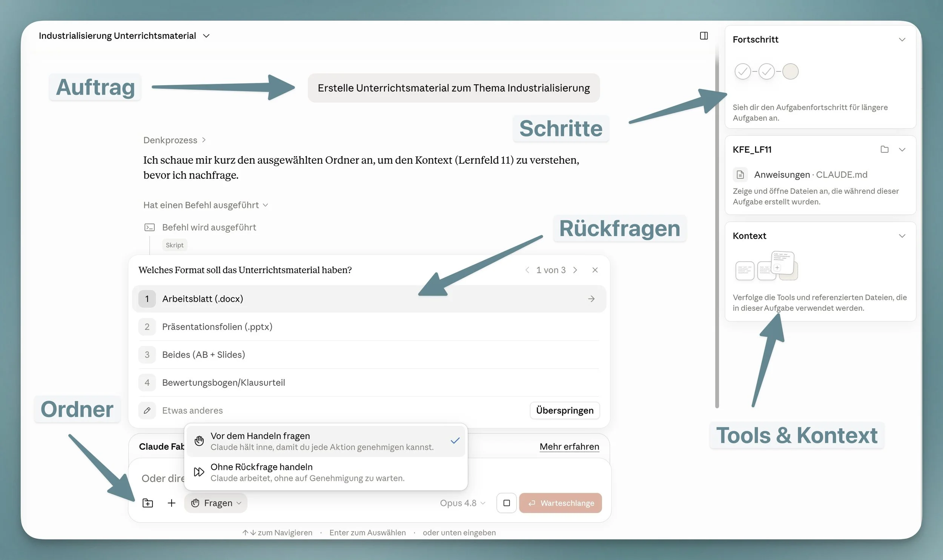Click the Überspringen button
Screen dimensions: 943x560
(565, 411)
